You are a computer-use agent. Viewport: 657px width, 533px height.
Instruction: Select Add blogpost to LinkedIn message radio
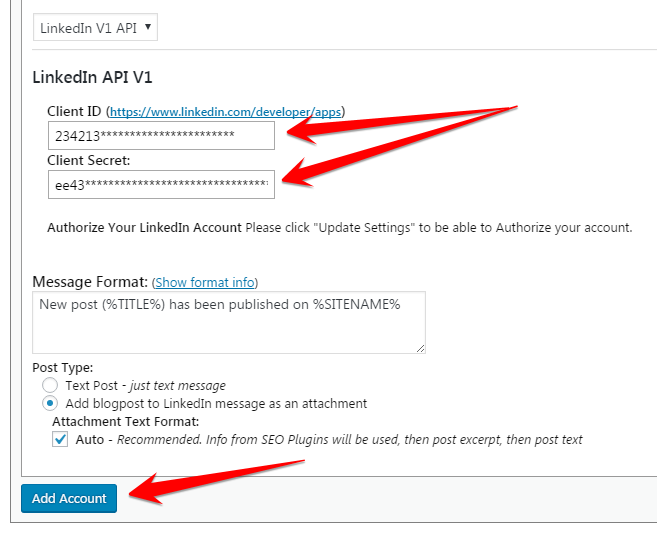50,403
